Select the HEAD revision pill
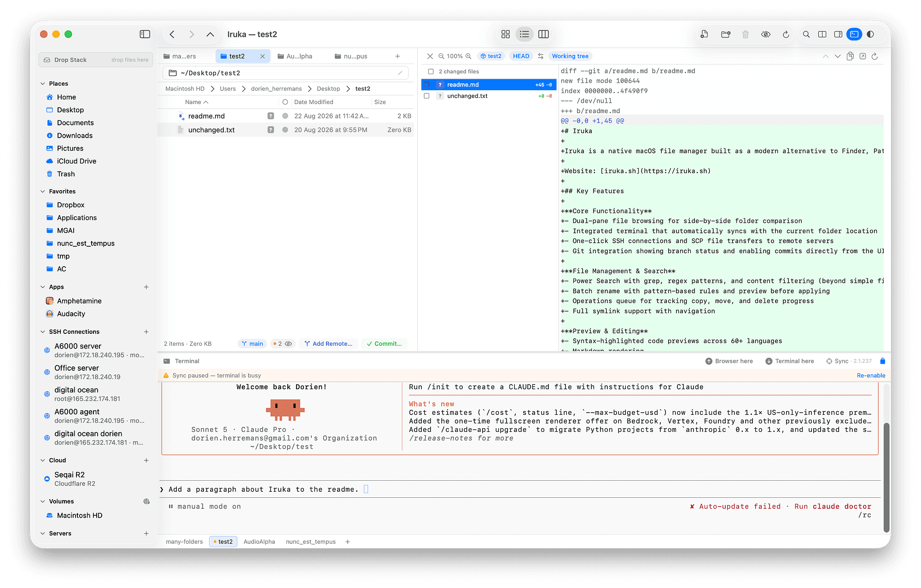Screen dimensions: 921x588 coord(521,56)
